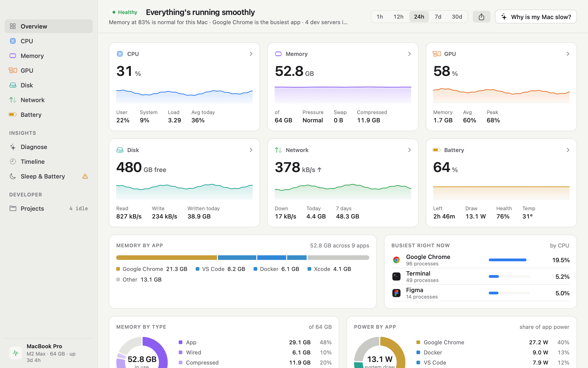Expand the Network card chevron
This screenshot has height=368, width=588.
point(409,150)
